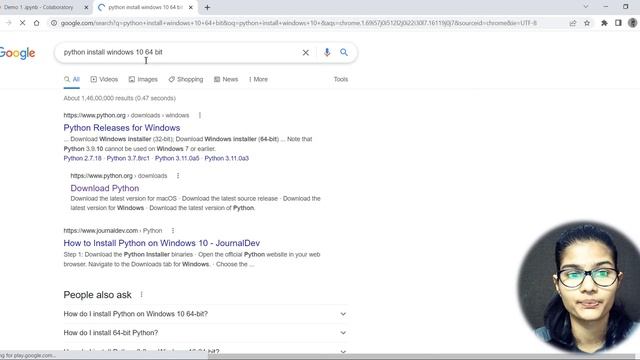640x360 pixels.
Task: Click the results count text About 1,46,00,000 results
Action: tap(120, 98)
